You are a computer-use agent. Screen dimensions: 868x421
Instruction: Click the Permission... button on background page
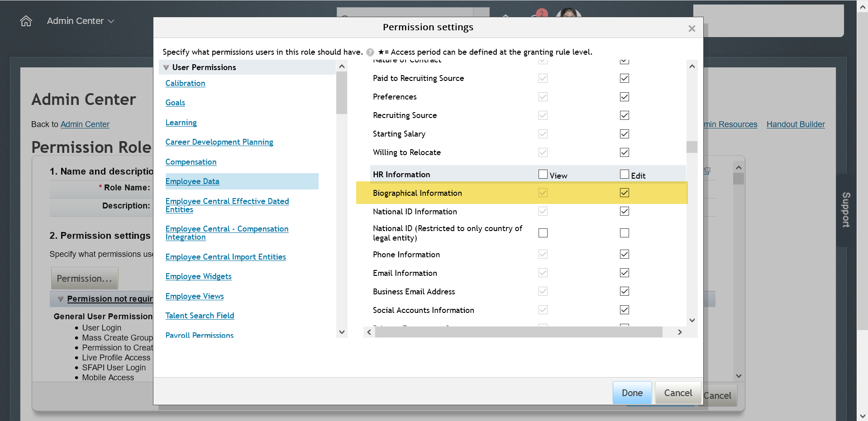pos(85,279)
